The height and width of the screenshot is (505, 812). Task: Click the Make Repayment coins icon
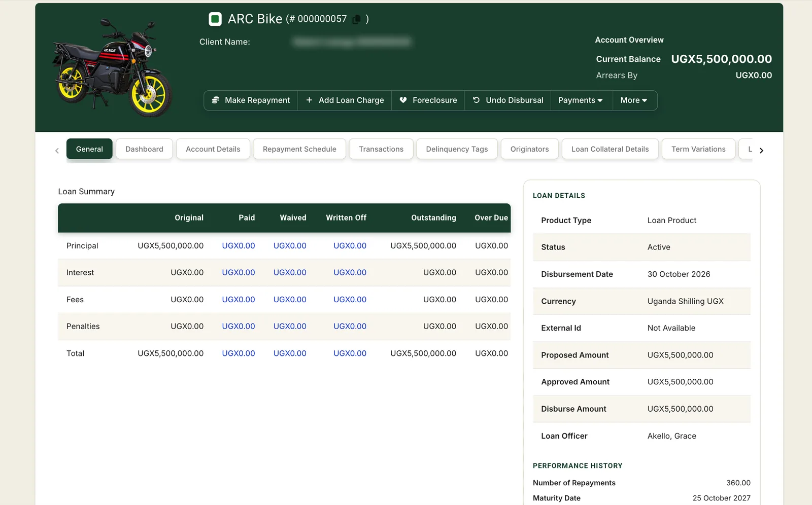[x=216, y=100]
